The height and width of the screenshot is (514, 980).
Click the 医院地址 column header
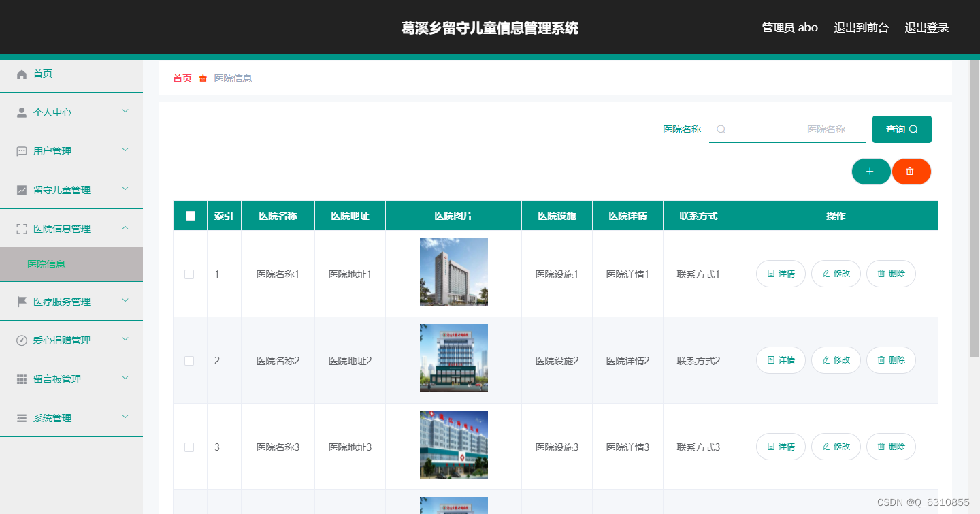click(x=350, y=216)
